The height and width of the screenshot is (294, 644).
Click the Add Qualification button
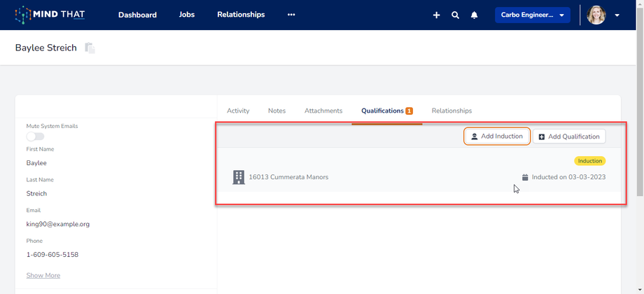(568, 136)
